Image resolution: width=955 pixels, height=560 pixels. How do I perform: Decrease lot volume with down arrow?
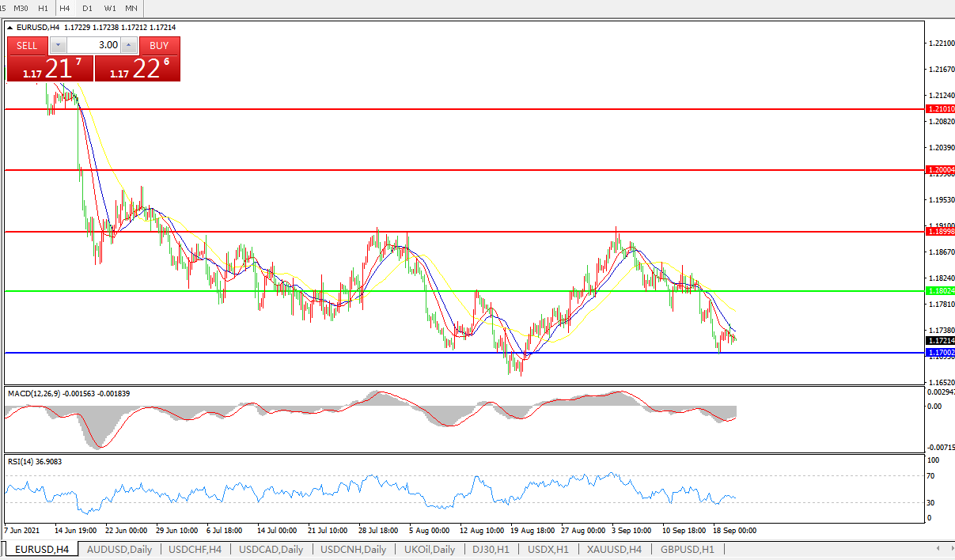58,45
